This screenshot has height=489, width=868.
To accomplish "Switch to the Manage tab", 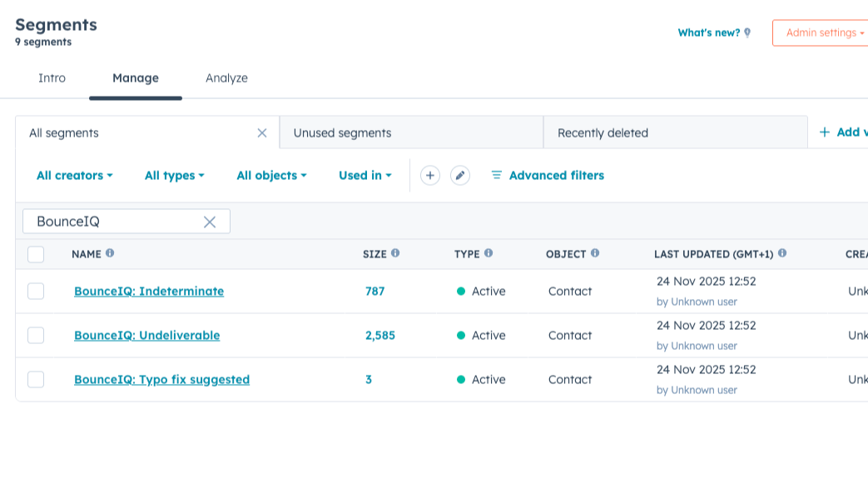I will (x=136, y=78).
